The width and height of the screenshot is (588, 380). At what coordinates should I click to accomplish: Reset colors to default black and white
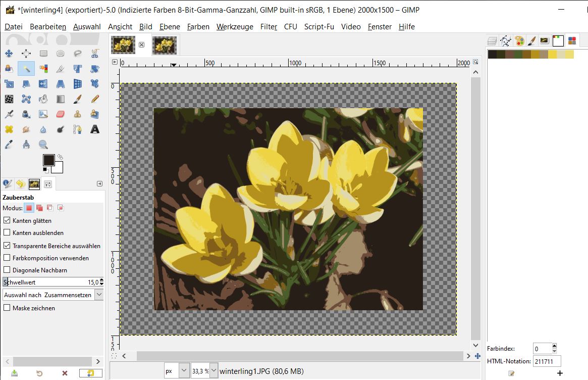tap(46, 170)
